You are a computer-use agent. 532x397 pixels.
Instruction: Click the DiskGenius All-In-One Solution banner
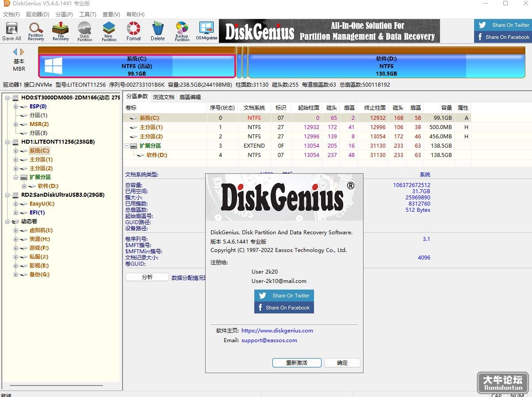point(329,31)
